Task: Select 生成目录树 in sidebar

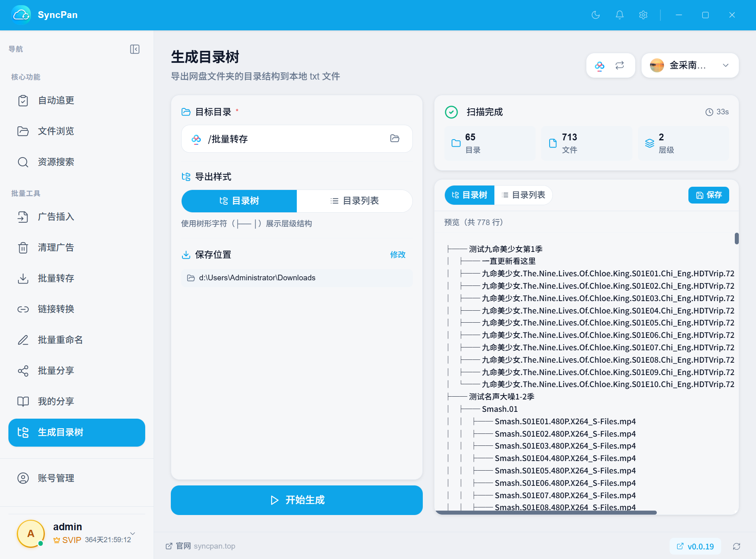Action: point(77,433)
